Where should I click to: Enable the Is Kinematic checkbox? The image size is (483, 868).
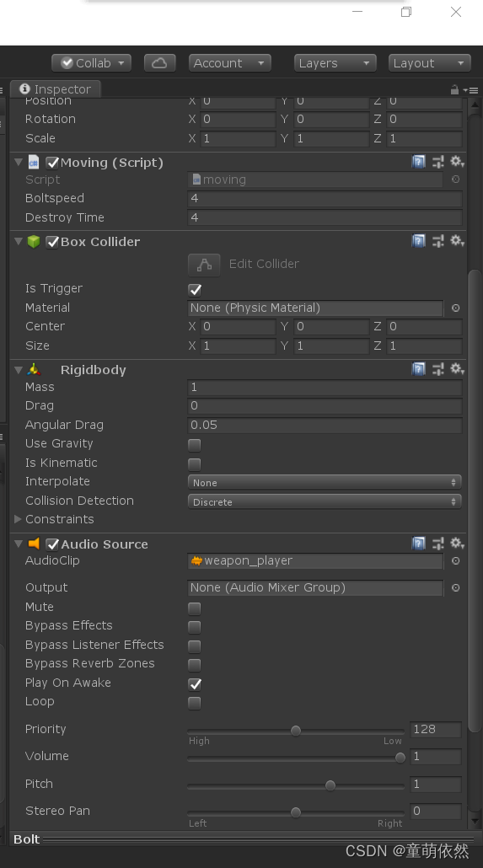pos(195,463)
